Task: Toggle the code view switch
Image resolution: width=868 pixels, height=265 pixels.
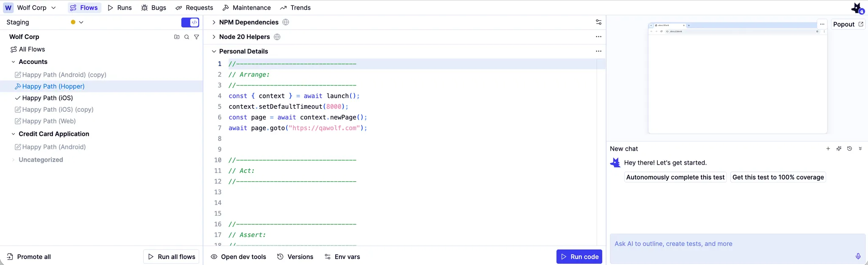Action: (x=190, y=22)
